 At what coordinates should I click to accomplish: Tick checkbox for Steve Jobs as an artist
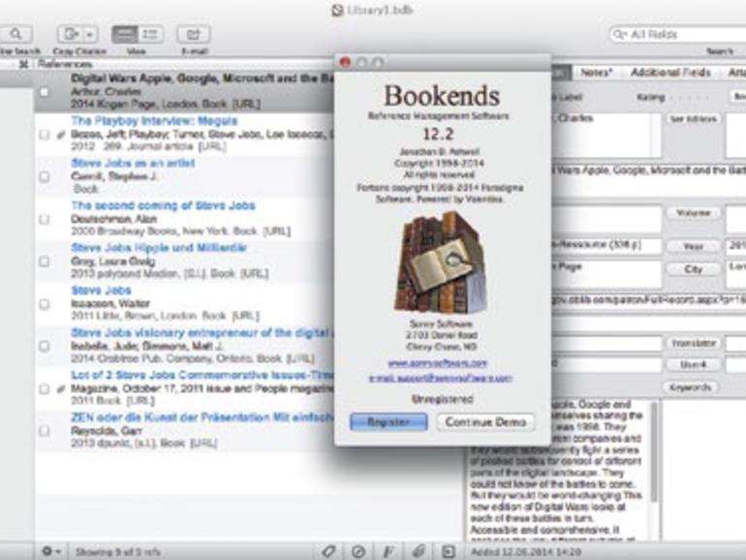(44, 176)
